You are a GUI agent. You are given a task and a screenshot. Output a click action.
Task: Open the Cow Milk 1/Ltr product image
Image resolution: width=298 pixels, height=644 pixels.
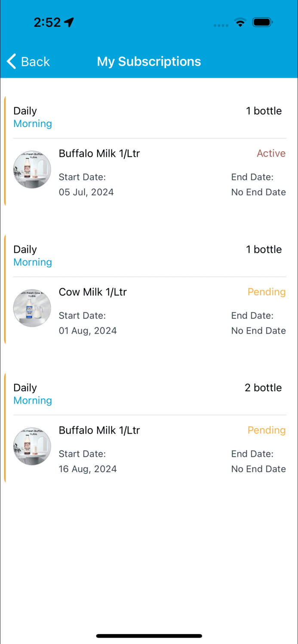[32, 308]
